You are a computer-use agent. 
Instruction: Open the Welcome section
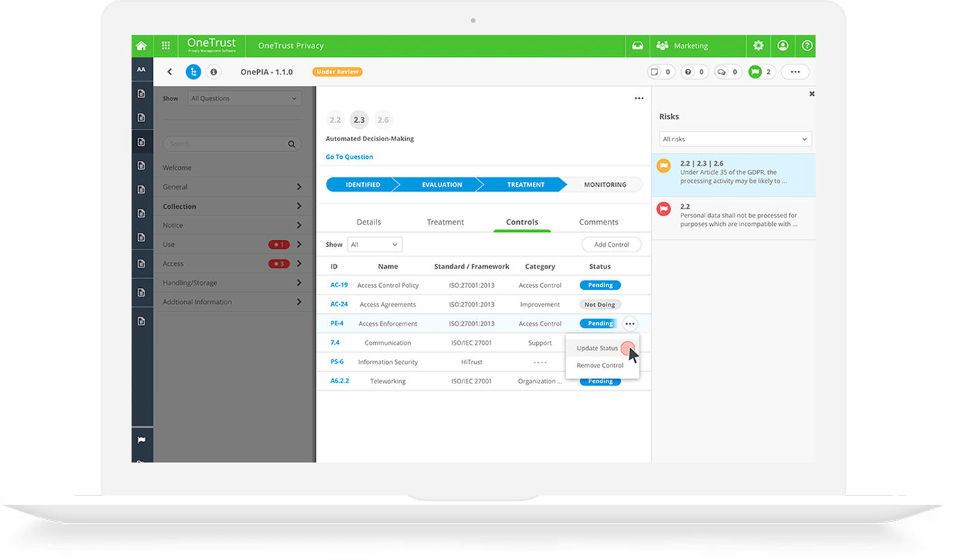pos(177,168)
